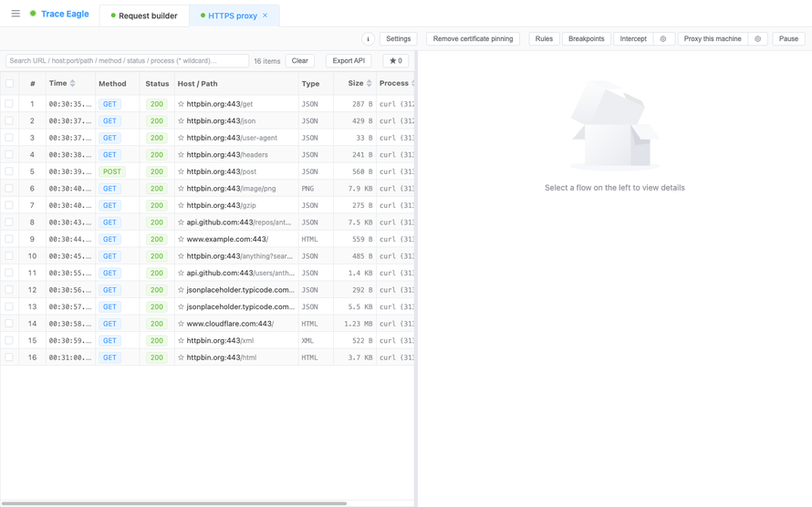Select the HTTPS proxy tab
The image size is (812, 507).
click(x=233, y=16)
